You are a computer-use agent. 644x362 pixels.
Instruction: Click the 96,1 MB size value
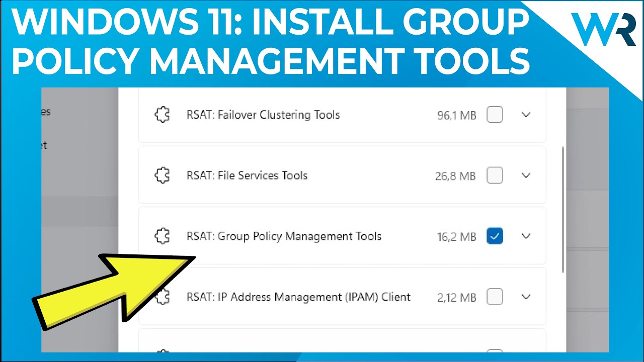pos(457,116)
